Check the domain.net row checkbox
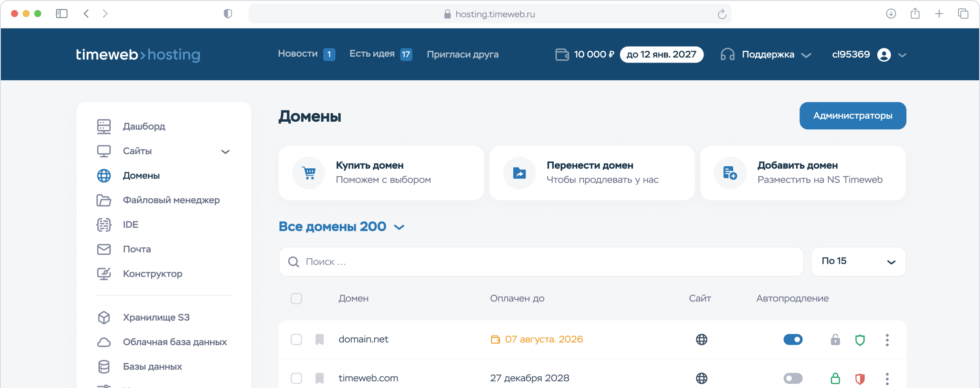Image resolution: width=980 pixels, height=388 pixels. pyautogui.click(x=296, y=339)
